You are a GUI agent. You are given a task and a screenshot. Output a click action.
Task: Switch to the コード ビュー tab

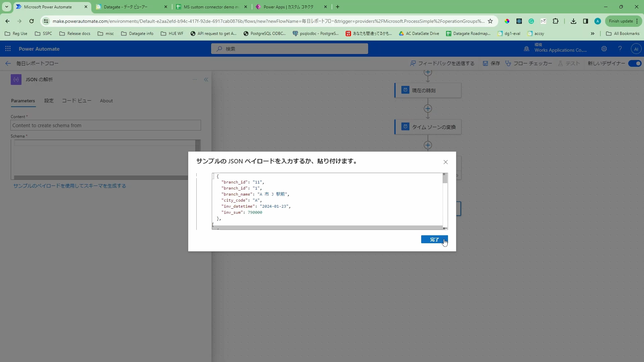pyautogui.click(x=77, y=101)
